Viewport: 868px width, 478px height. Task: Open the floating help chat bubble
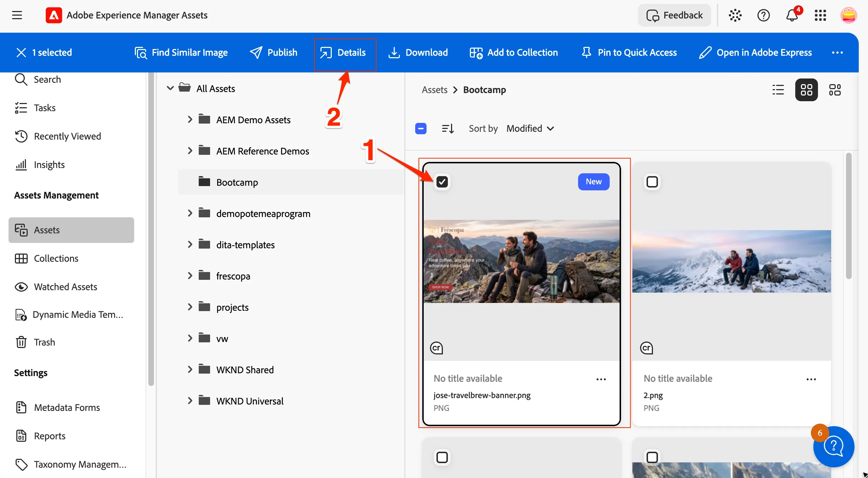[x=834, y=446]
